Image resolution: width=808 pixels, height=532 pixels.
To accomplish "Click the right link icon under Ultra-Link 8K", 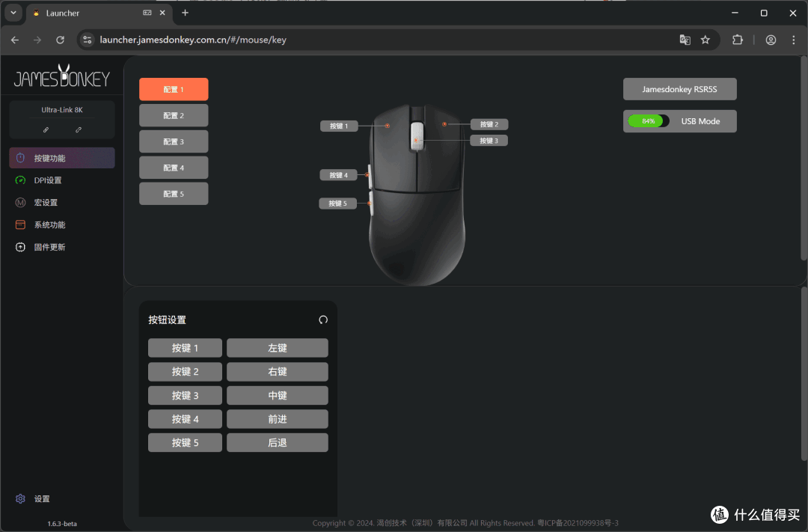I will [79, 130].
